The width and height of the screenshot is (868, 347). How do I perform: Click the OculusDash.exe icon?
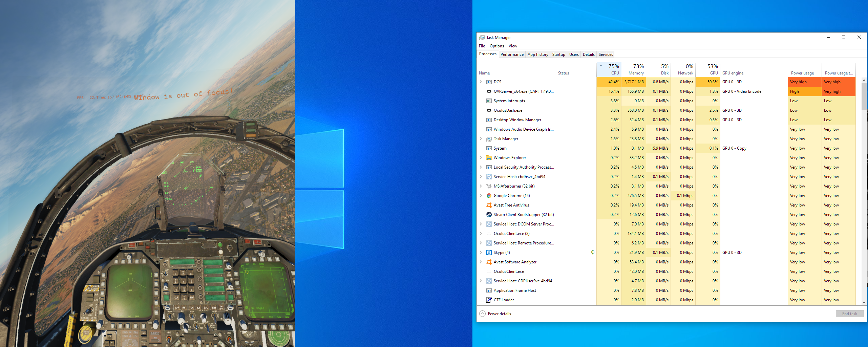click(489, 110)
